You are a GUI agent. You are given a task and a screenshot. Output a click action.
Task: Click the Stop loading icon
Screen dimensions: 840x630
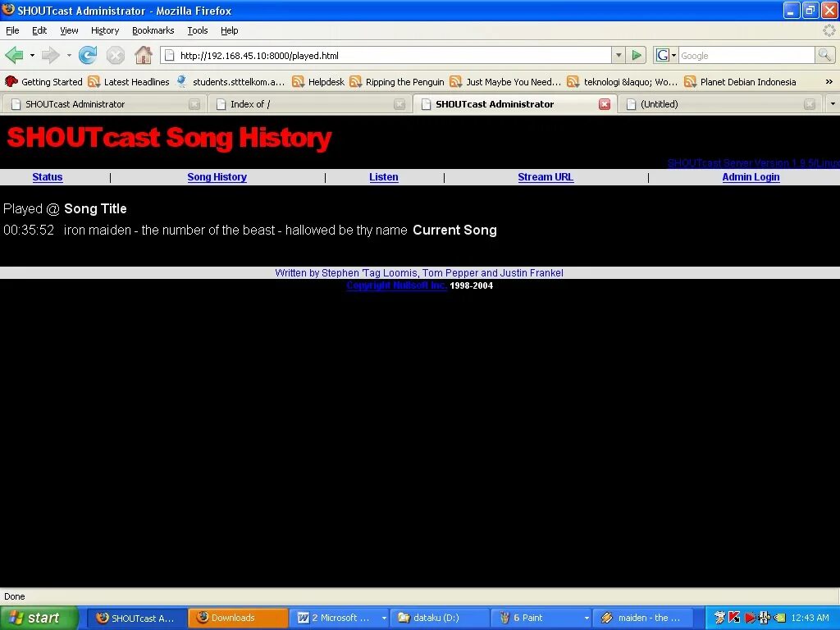(x=115, y=55)
